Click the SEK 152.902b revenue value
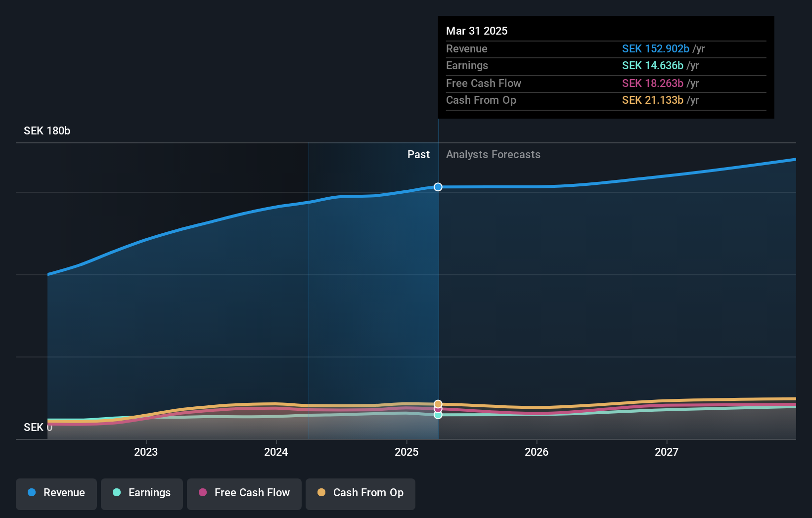 [656, 48]
